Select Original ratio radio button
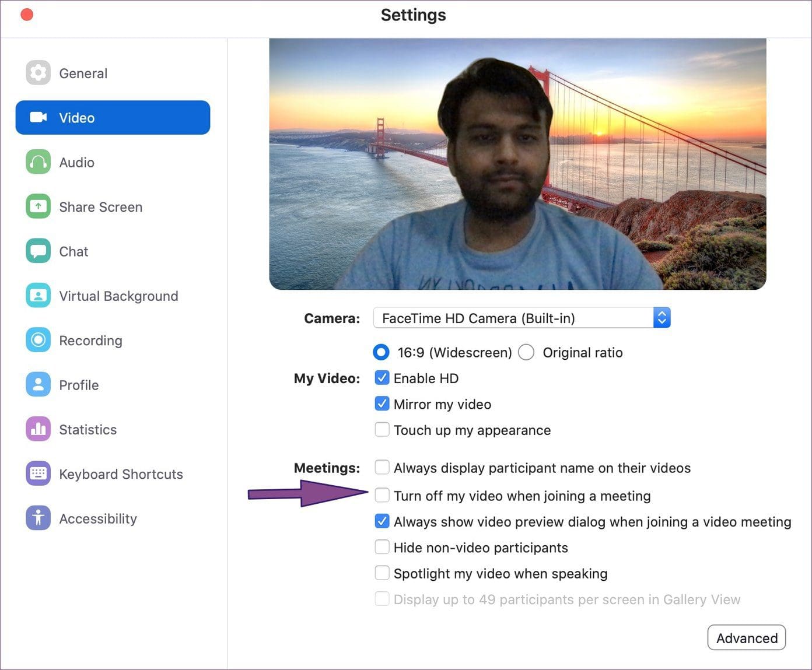Viewport: 812px width, 670px height. (526, 352)
